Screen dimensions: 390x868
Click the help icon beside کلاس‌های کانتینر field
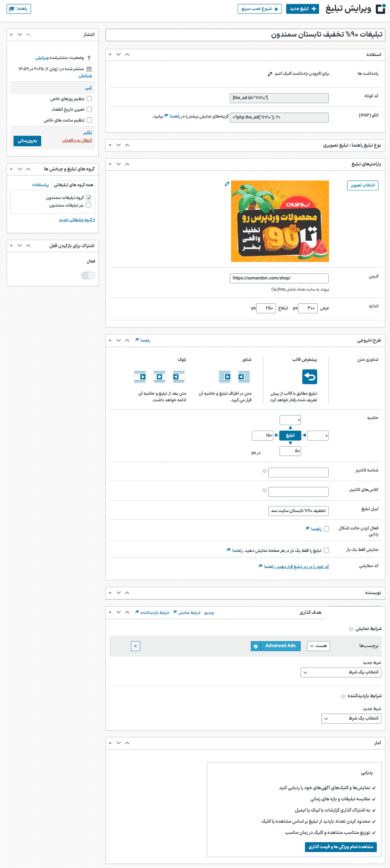264,490
